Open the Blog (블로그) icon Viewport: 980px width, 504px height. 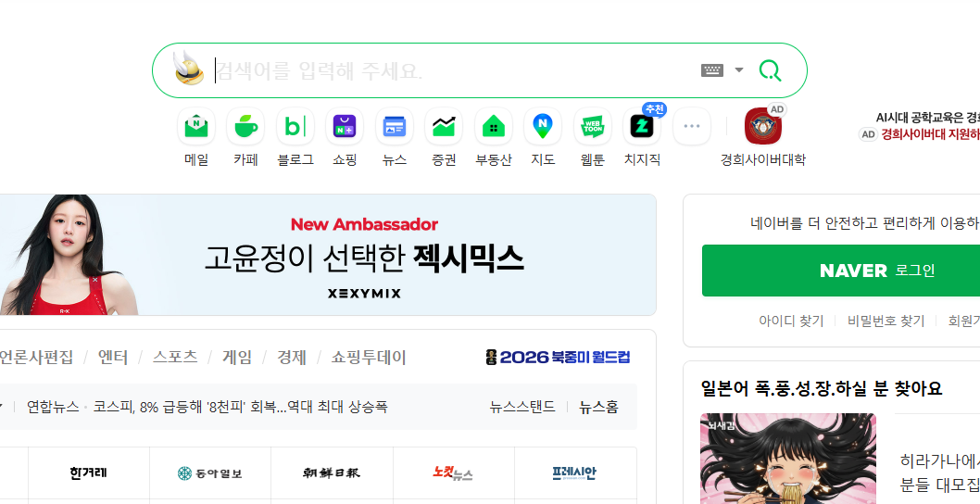[x=295, y=126]
